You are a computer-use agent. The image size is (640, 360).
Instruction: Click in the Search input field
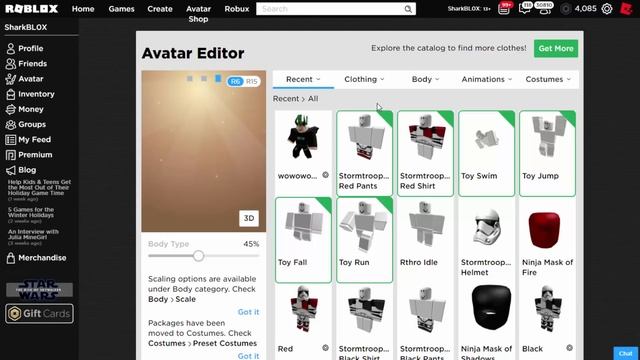pyautogui.click(x=330, y=9)
